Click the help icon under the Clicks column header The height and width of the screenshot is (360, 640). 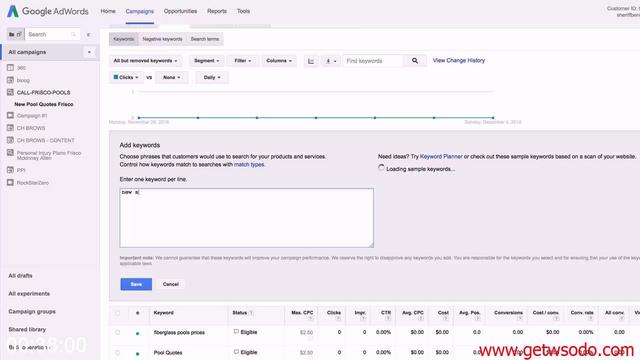click(x=338, y=318)
